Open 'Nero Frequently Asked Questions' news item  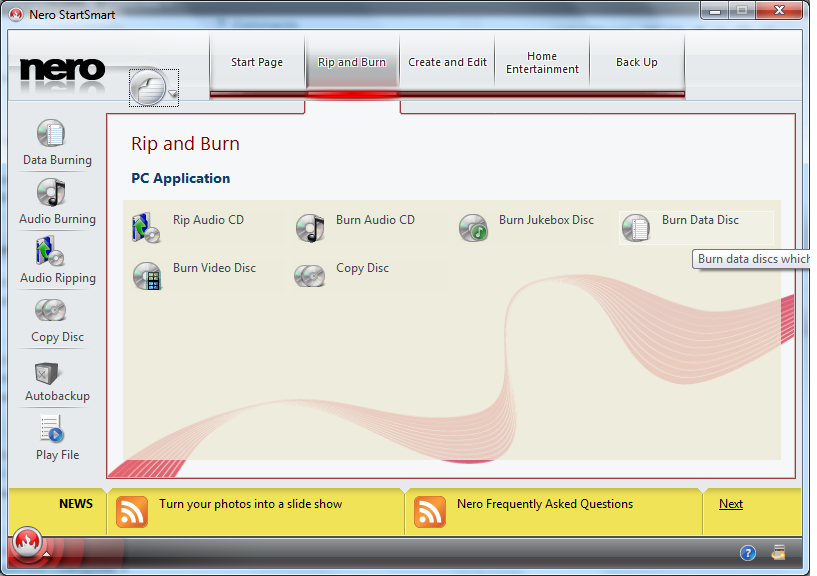[545, 504]
